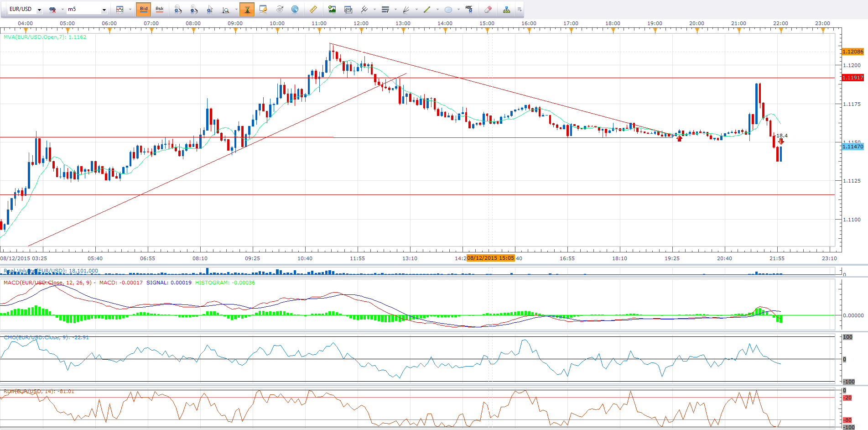The width and height of the screenshot is (868, 430).
Task: Open the EUR/USD symbol dropdown
Action: tap(39, 10)
